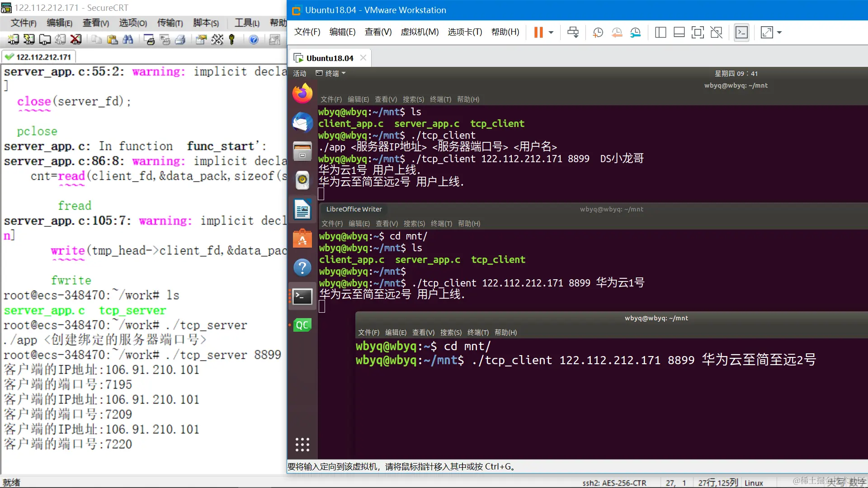The height and width of the screenshot is (488, 868).
Task: Click the clock 星期四 09:41 in top bar
Action: (736, 73)
